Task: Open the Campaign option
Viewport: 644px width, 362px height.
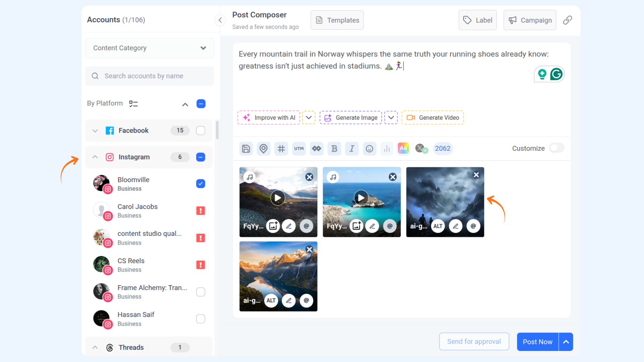Action: coord(530,20)
